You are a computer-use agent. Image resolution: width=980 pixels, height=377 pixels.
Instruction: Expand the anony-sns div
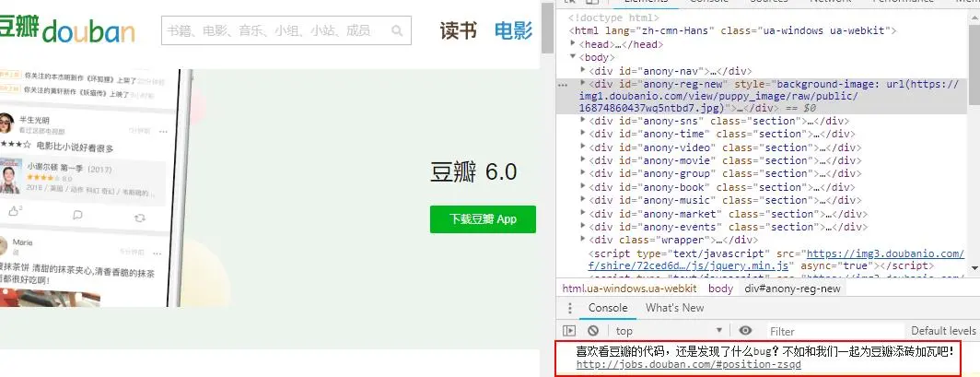point(584,120)
